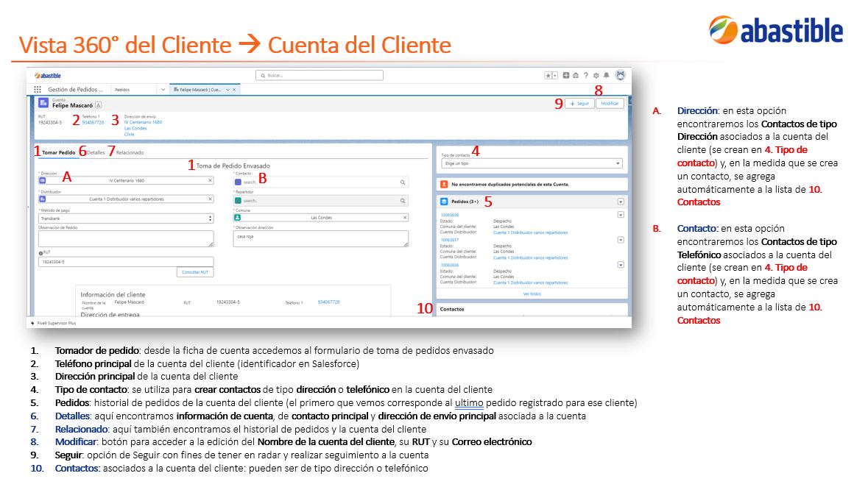868x487 pixels.
Task: Open the help question mark icon
Action: (x=586, y=75)
